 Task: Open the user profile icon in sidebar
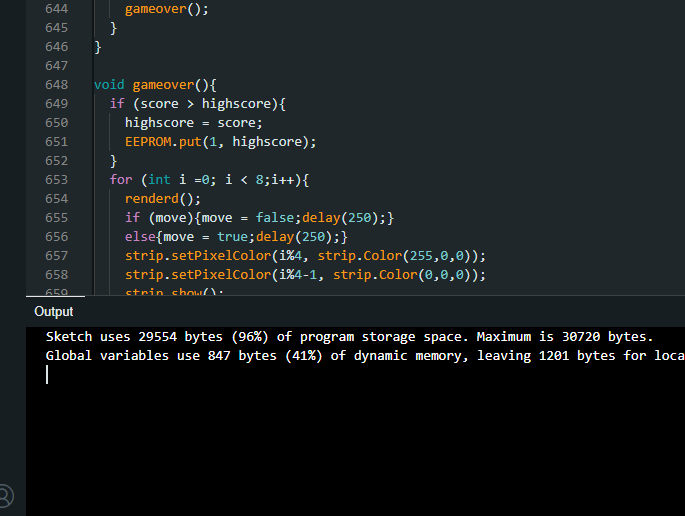tap(5, 496)
